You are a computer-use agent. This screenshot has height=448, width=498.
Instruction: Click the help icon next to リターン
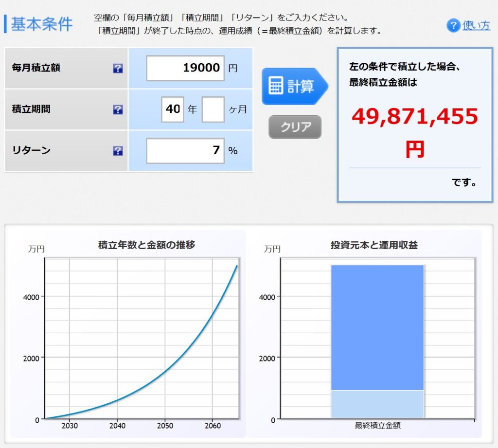pos(118,151)
